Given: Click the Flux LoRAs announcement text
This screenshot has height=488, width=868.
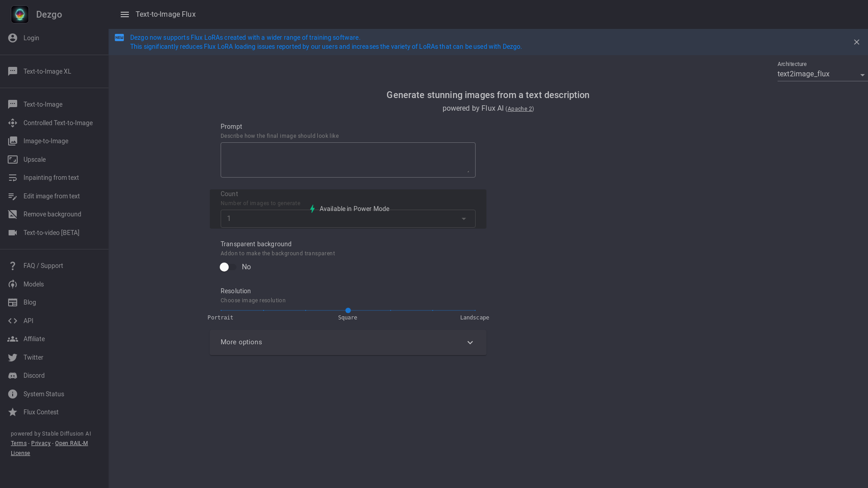Looking at the screenshot, I should (325, 42).
